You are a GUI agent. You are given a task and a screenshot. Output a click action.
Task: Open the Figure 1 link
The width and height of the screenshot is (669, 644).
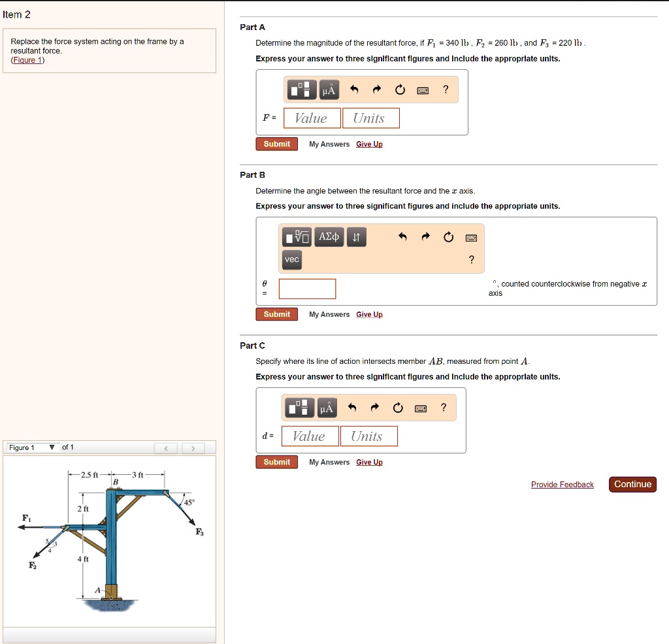[27, 60]
